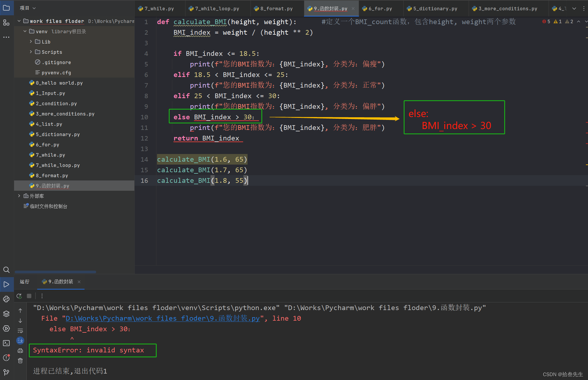
Task: Open the file link in traceback
Action: [x=163, y=318]
